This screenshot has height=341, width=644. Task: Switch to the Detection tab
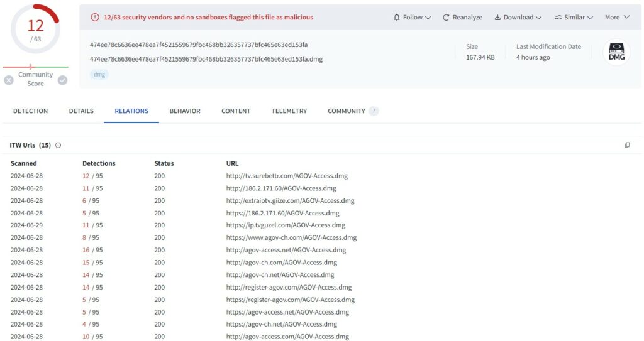click(30, 111)
